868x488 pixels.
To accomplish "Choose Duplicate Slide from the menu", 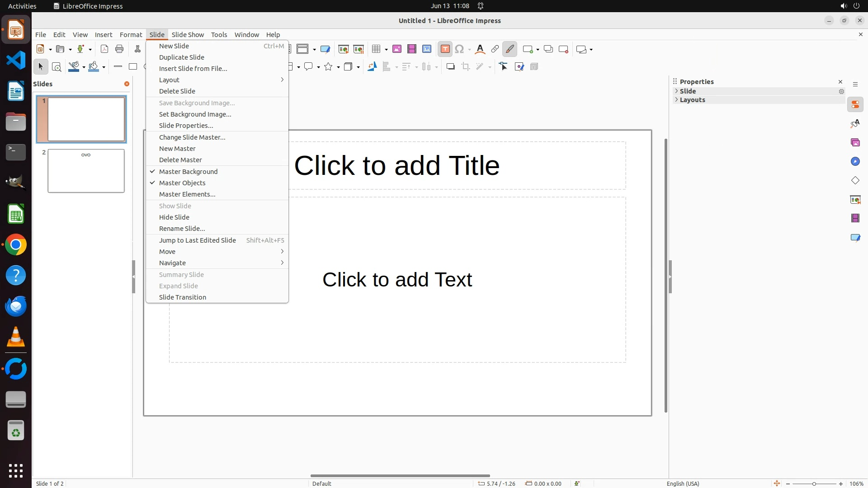I will click(181, 57).
